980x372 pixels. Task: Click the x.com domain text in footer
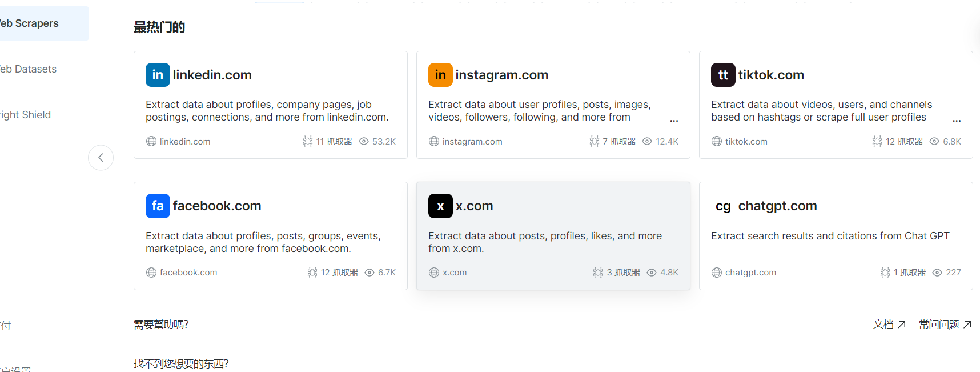click(455, 273)
